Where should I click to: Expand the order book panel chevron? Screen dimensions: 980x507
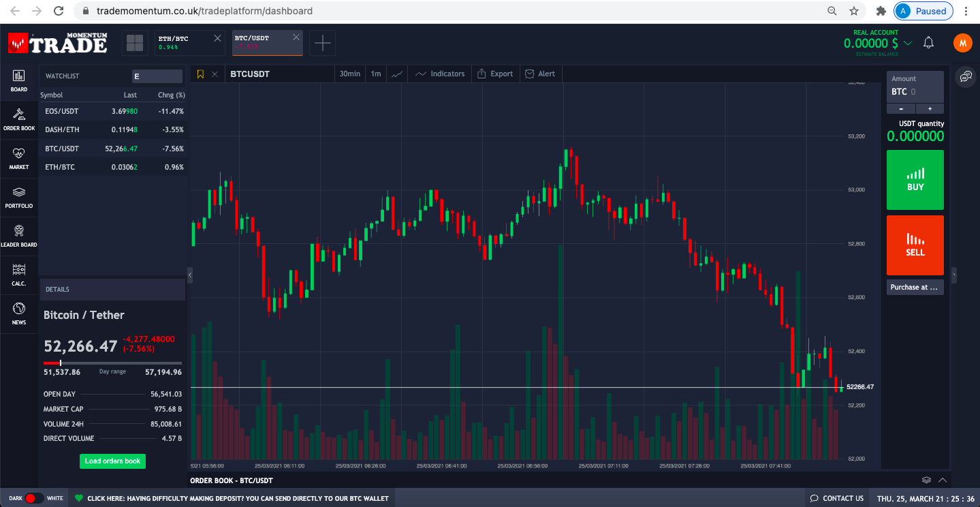(943, 480)
